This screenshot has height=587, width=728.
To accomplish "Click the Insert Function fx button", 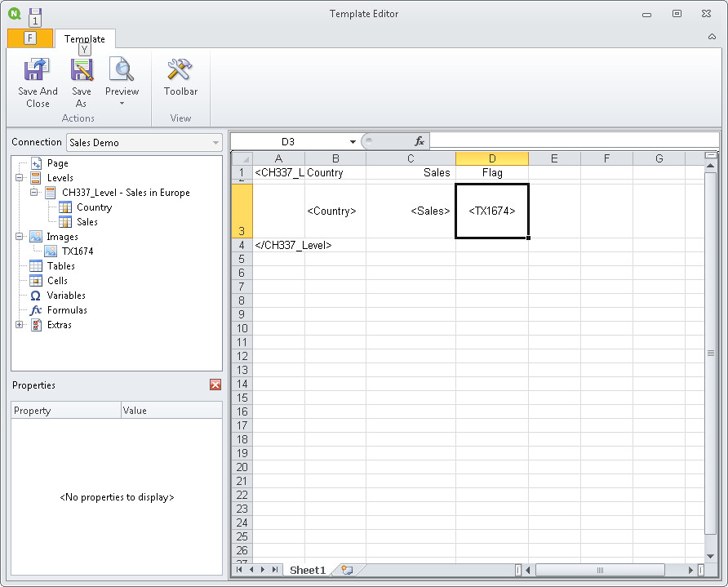I will pyautogui.click(x=419, y=140).
